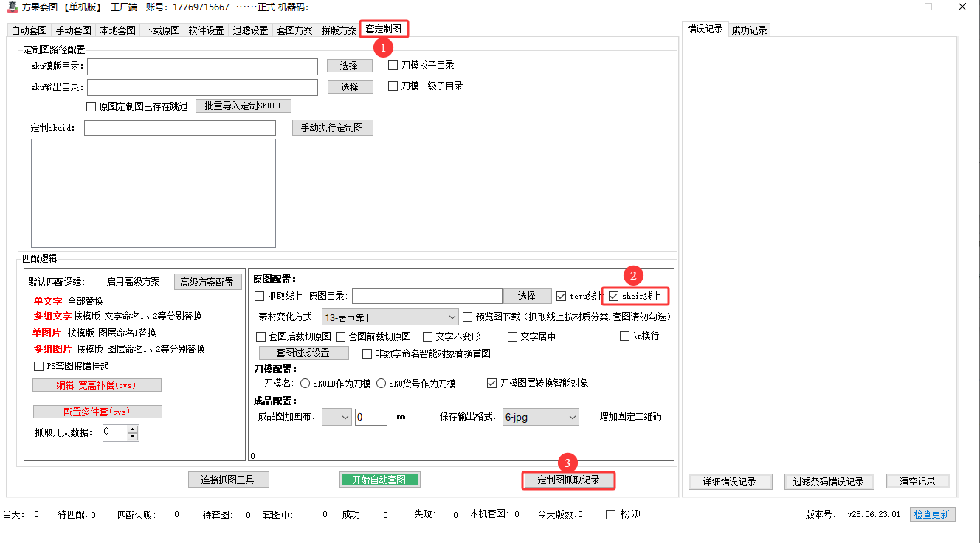Click 选择 button for sku输出目录
This screenshot has width=980, height=543.
(x=349, y=87)
